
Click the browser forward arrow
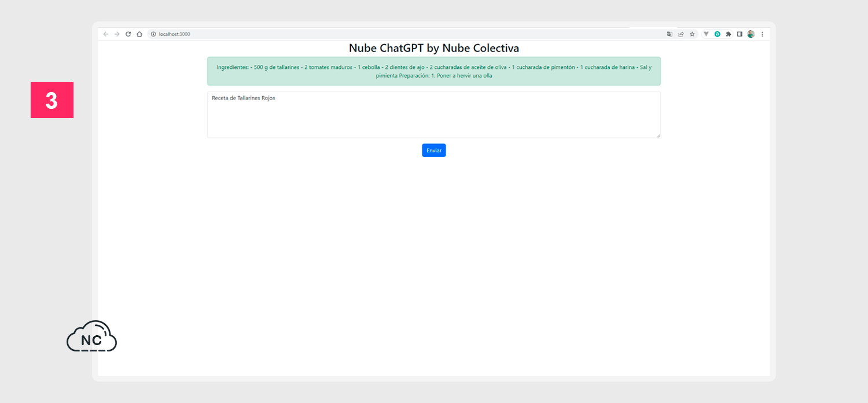[117, 34]
